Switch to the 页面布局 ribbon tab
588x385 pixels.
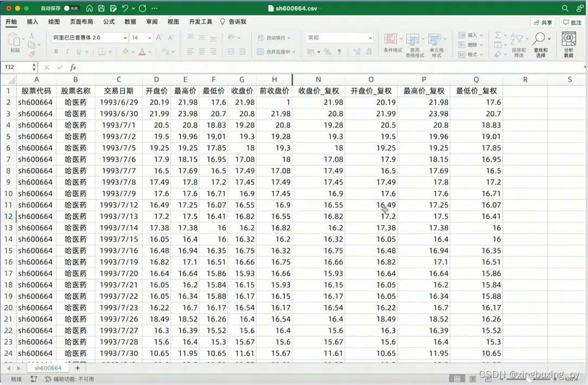(x=81, y=22)
